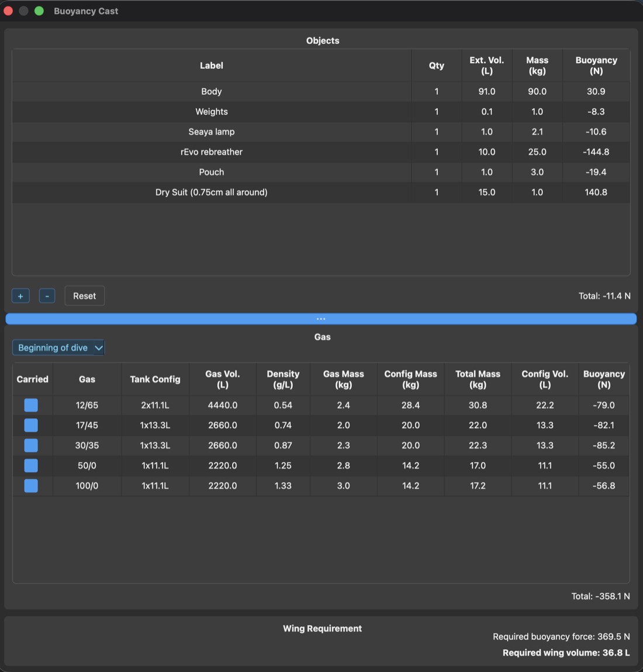Click the Required buoyancy force: 369.5 N text
The height and width of the screenshot is (672, 643).
[561, 636]
